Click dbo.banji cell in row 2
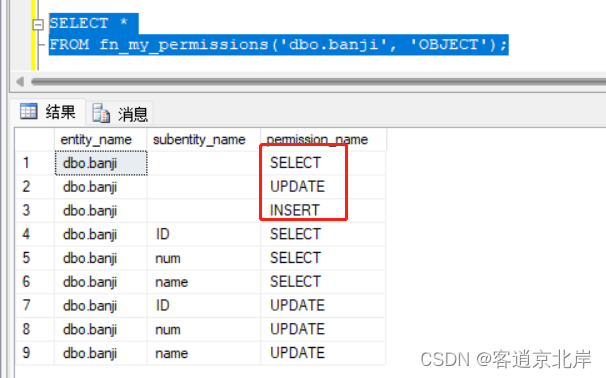606x378 pixels. tap(100, 187)
